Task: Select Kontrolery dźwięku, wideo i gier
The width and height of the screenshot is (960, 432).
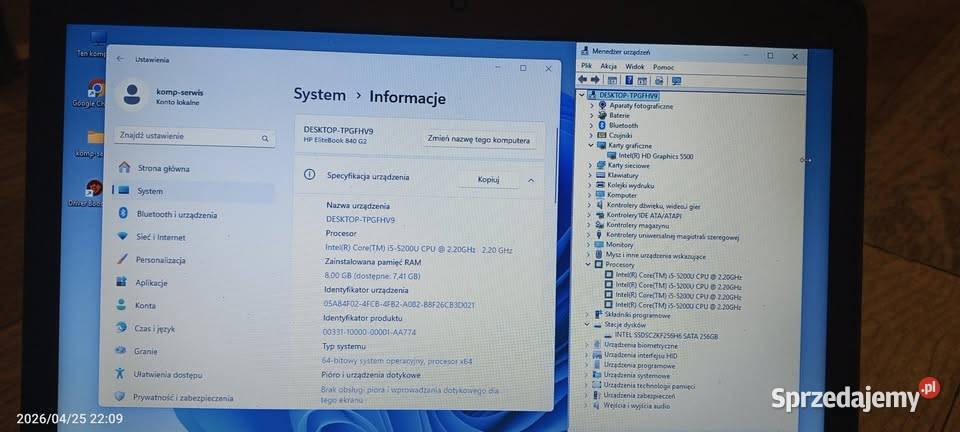Action: [653, 205]
